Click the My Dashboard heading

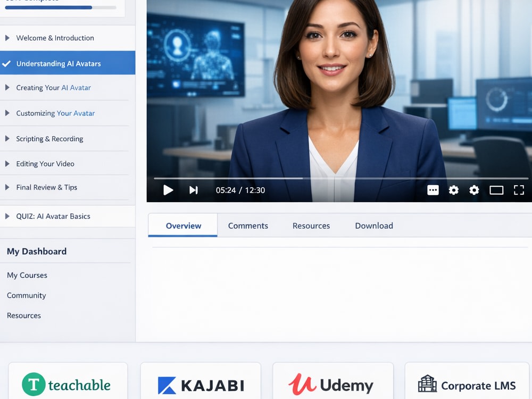(37, 252)
